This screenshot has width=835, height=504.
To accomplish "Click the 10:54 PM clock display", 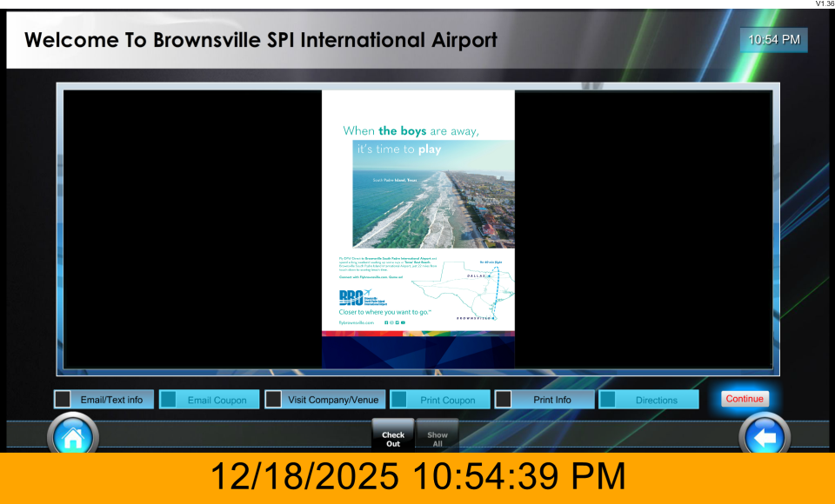I will pos(773,40).
